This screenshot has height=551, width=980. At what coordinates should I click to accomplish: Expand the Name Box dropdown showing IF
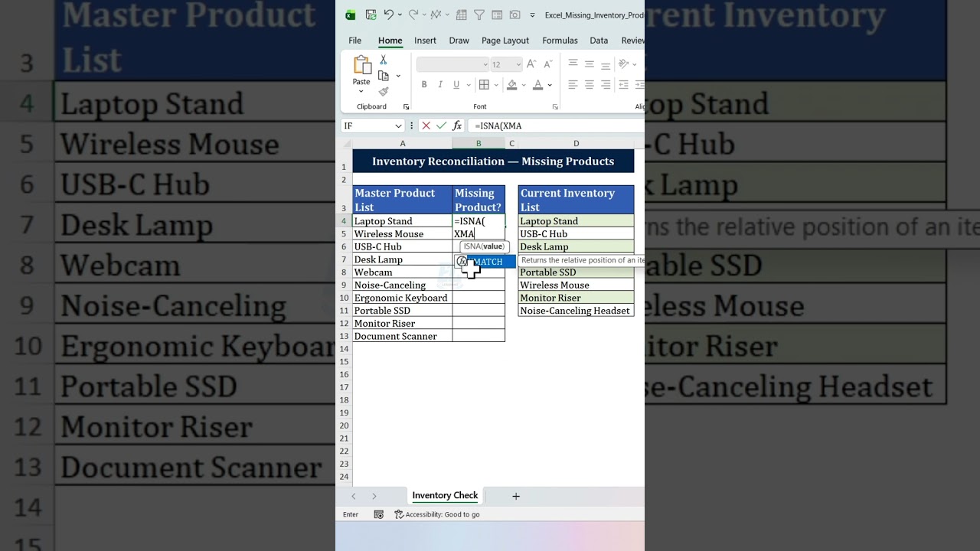tap(398, 126)
